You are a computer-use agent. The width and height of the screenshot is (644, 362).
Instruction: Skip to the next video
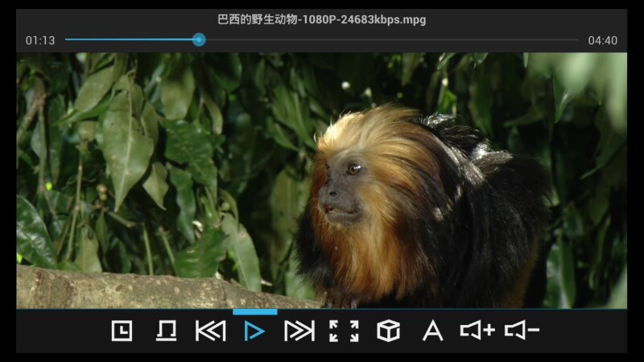coord(299,331)
